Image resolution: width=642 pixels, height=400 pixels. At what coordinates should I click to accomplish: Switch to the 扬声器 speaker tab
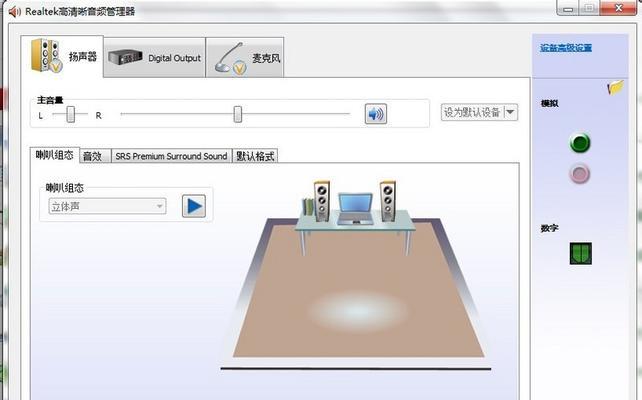click(62, 56)
